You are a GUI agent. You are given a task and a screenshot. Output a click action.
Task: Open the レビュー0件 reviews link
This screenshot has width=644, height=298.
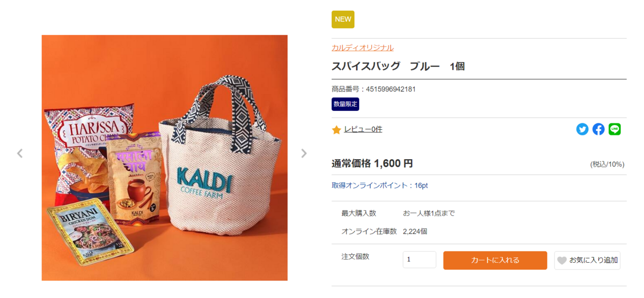point(363,129)
